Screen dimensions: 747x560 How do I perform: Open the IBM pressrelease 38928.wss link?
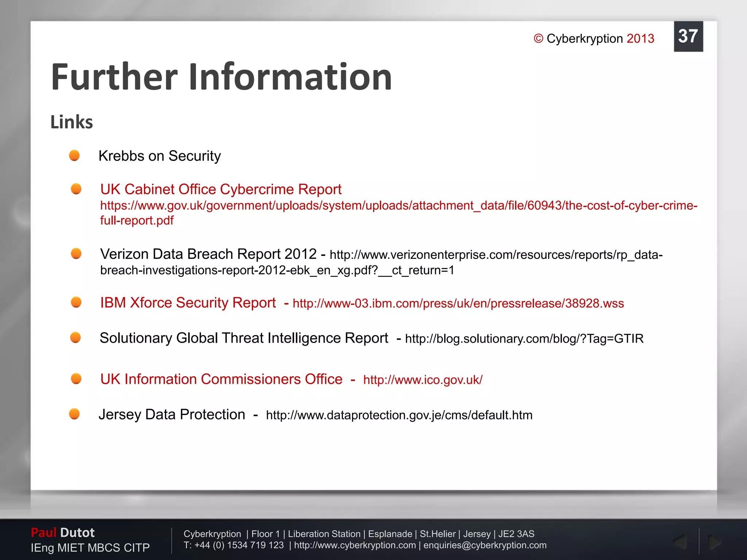pos(458,303)
